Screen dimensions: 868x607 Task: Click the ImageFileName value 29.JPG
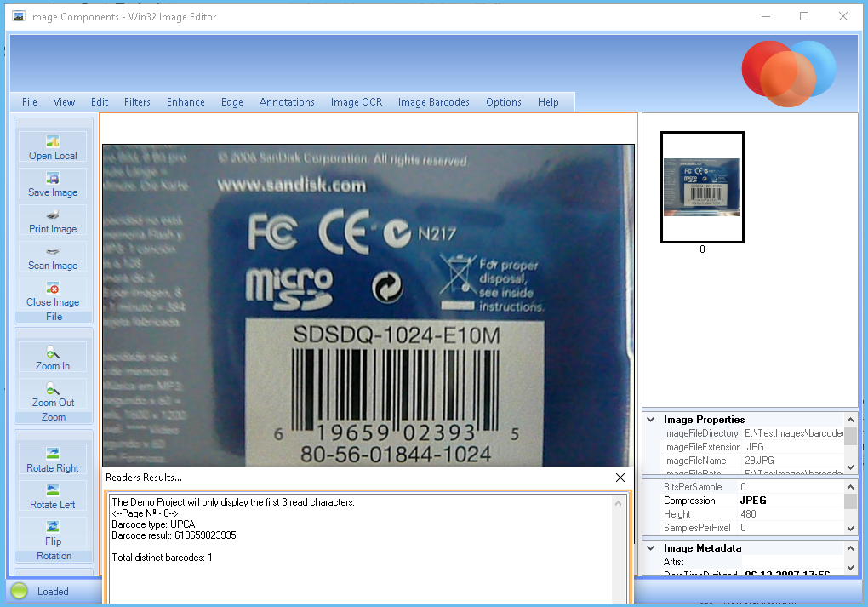coord(759,461)
